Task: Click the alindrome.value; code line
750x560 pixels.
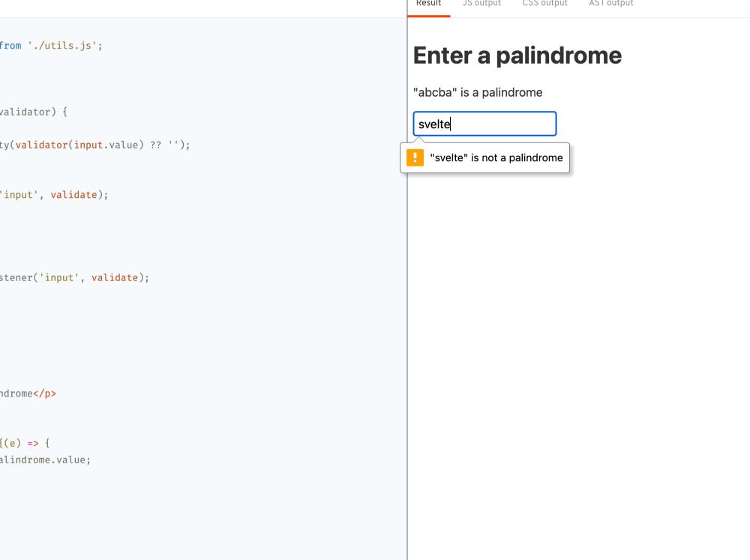Action: pos(46,460)
